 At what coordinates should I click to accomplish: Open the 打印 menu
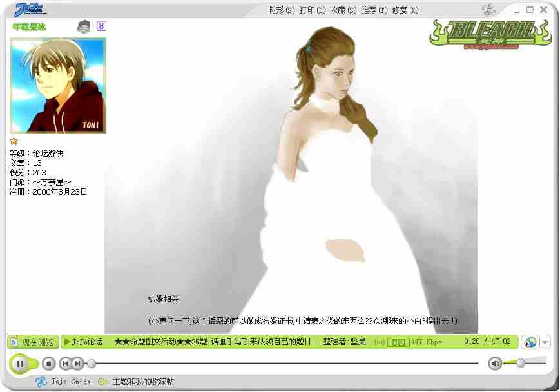312,10
